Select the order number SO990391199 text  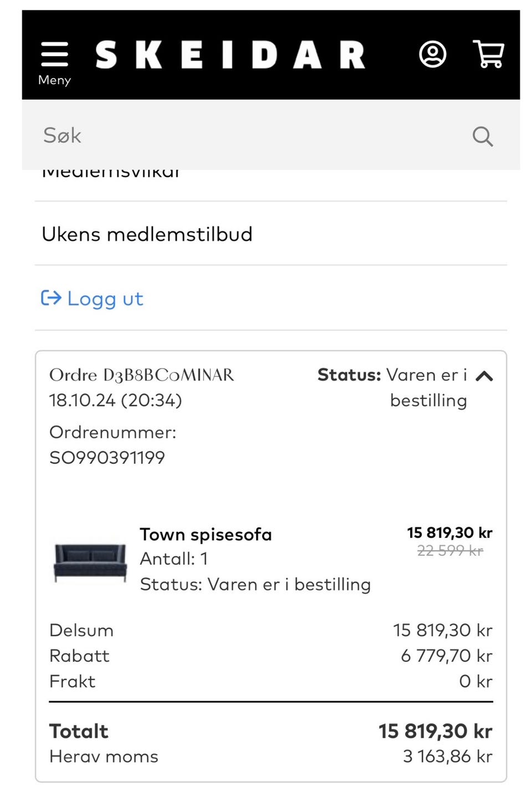[x=107, y=458]
